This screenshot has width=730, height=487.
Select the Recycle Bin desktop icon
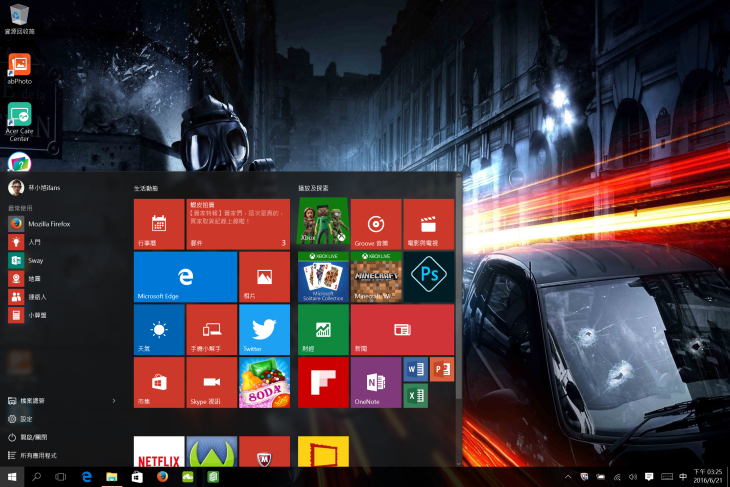(x=20, y=19)
